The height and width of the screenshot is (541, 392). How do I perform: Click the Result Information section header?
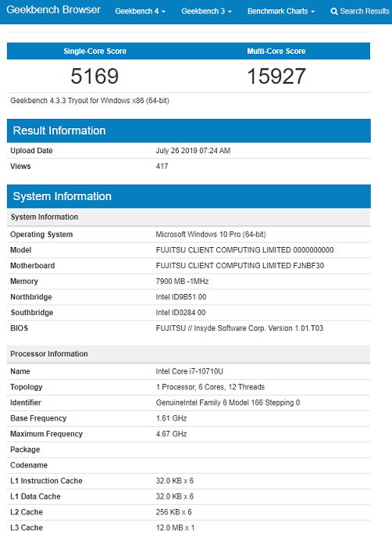189,131
